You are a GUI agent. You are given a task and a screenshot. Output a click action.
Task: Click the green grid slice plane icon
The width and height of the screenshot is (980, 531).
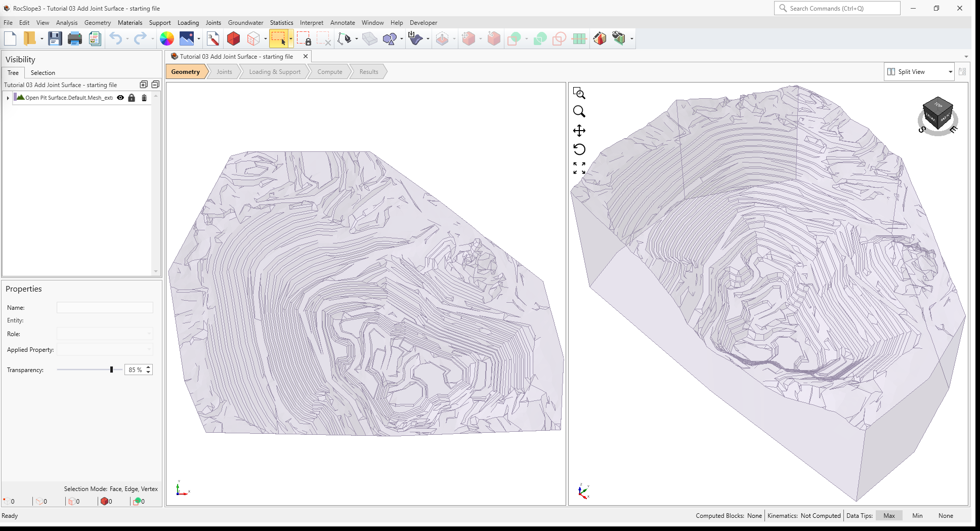[x=579, y=38]
